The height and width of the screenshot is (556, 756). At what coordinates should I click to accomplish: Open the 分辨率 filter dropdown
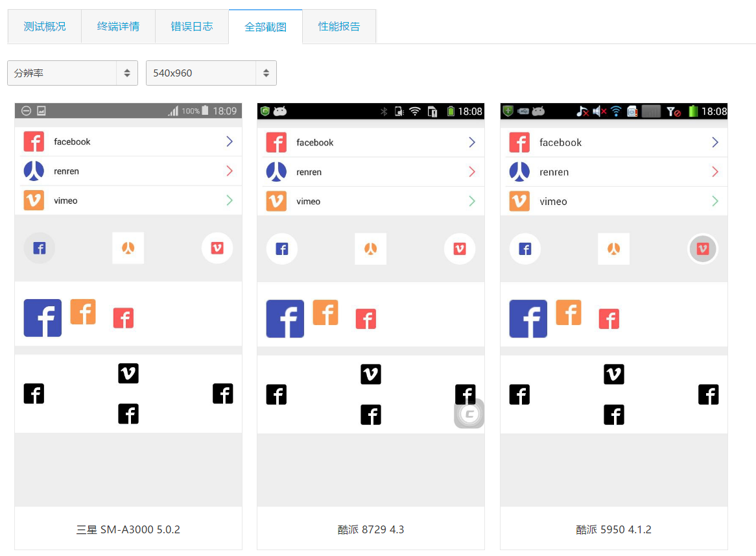(x=73, y=73)
